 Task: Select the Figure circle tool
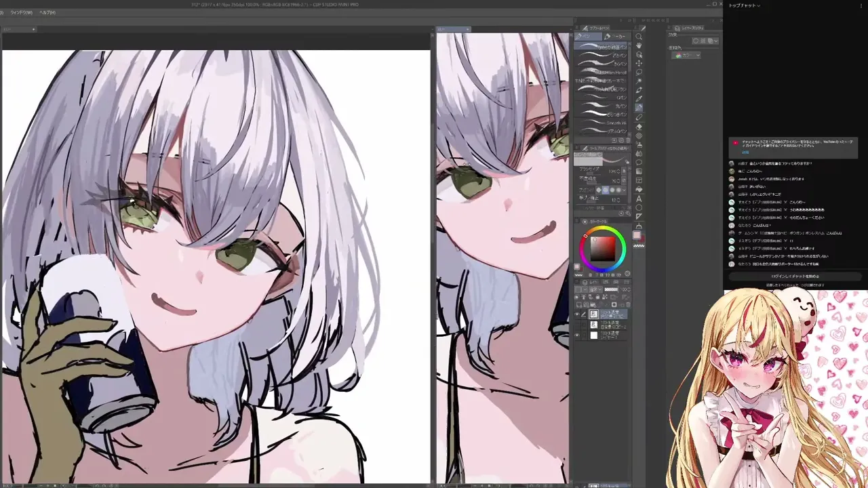tap(639, 207)
